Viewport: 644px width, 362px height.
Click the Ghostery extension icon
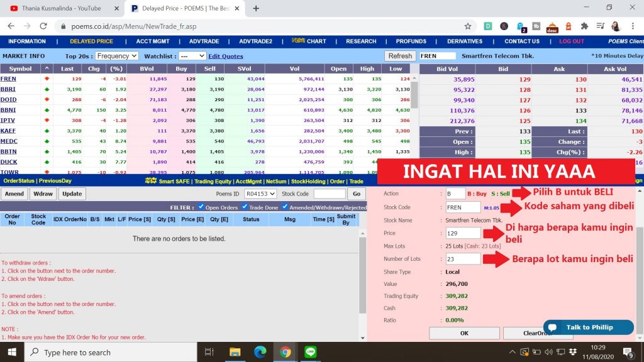click(521, 26)
